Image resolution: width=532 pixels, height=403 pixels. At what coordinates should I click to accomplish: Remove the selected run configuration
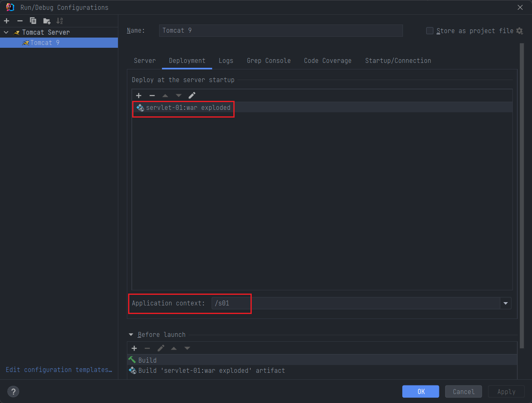(x=20, y=21)
